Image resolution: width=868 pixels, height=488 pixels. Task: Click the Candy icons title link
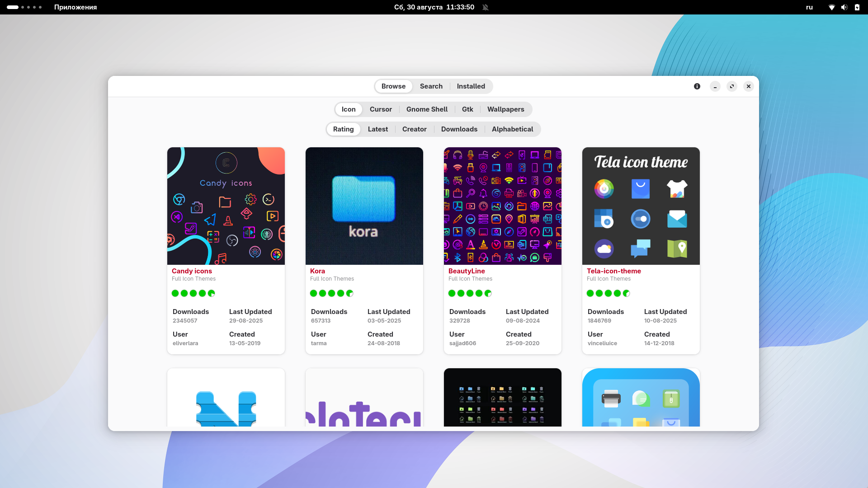192,271
